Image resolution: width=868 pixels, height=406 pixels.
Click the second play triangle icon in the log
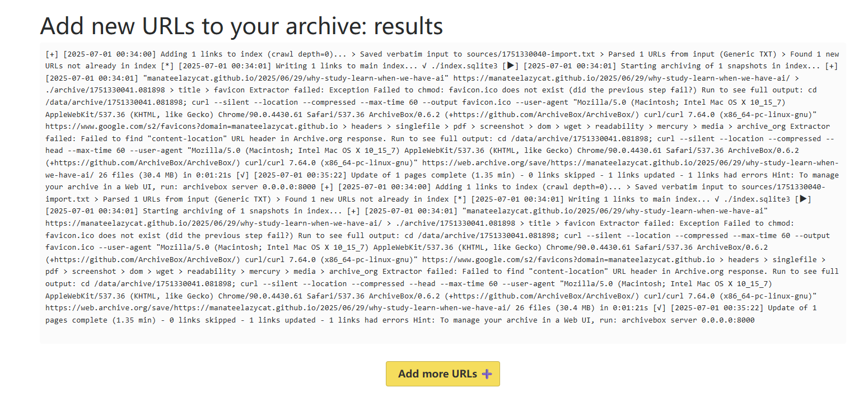[x=803, y=199]
